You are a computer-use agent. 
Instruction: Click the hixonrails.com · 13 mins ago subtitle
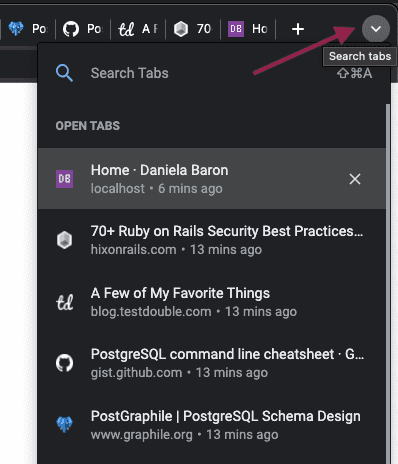[176, 250]
